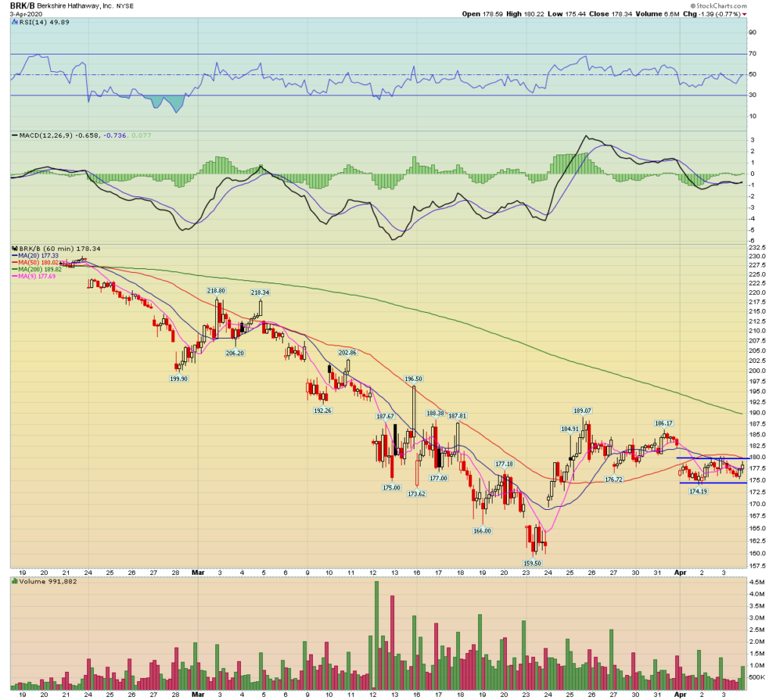Click the RSI(14) 49.89 indicator label
Screen dimensions: 776x700
[45, 22]
